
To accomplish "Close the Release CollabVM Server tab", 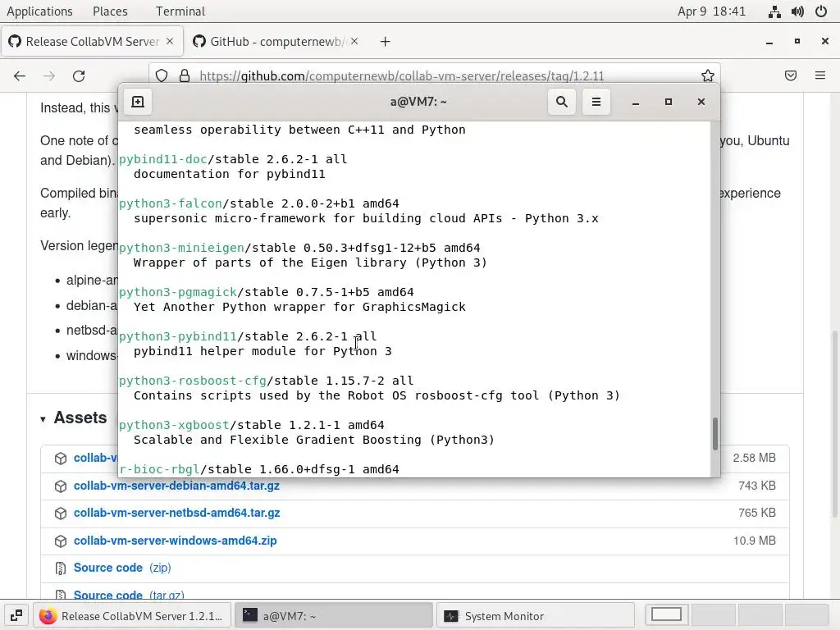I will click(170, 41).
